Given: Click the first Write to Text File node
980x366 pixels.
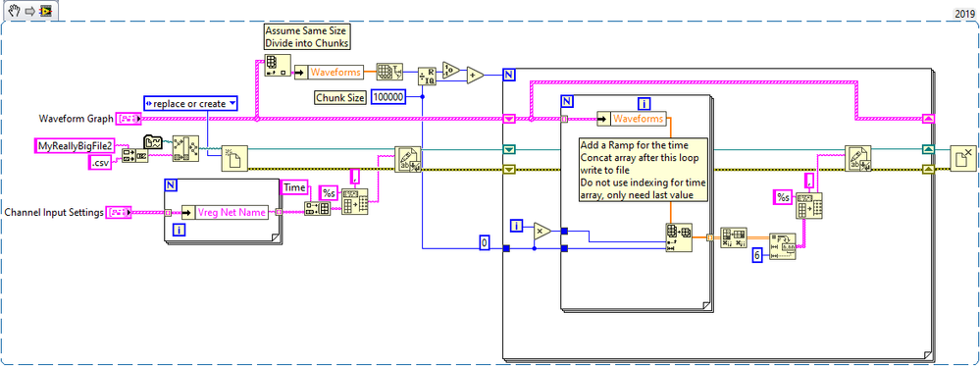Looking at the screenshot, I should [x=408, y=158].
